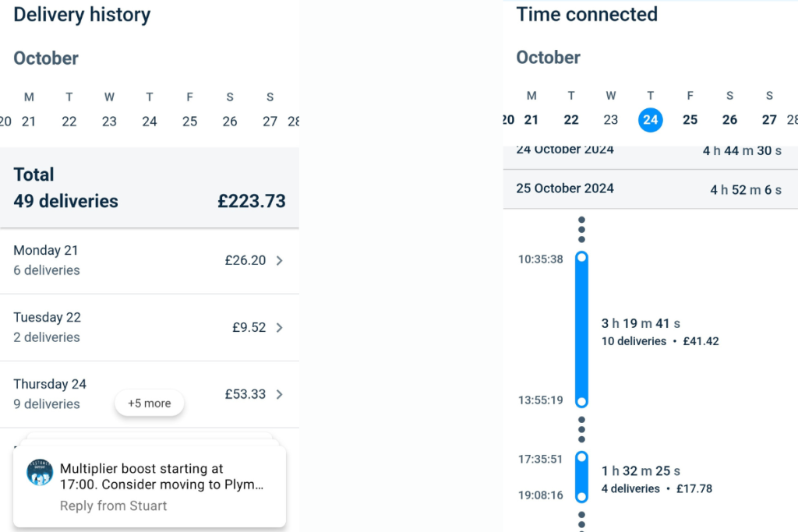Click the 13:55:19 session end marker
Image resolution: width=798 pixels, height=532 pixels.
tap(581, 401)
